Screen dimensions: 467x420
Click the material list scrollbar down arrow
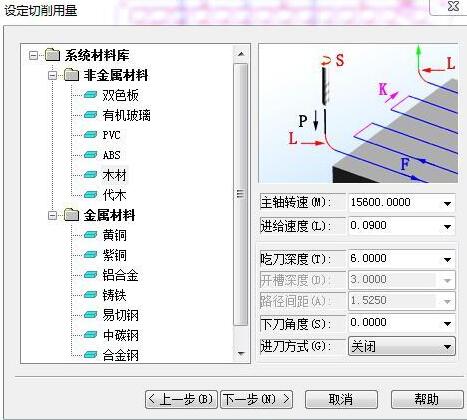241,354
